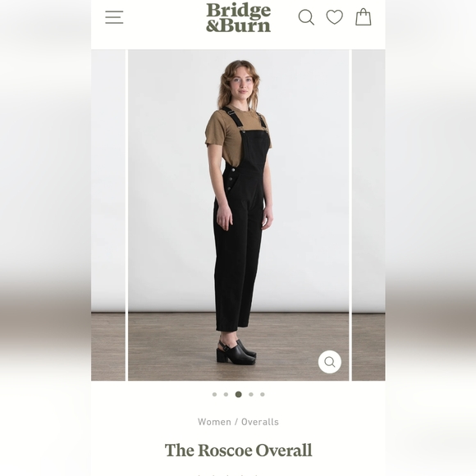476x476 pixels.
Task: Show previous photo peeking at left edge
Action: [108, 215]
